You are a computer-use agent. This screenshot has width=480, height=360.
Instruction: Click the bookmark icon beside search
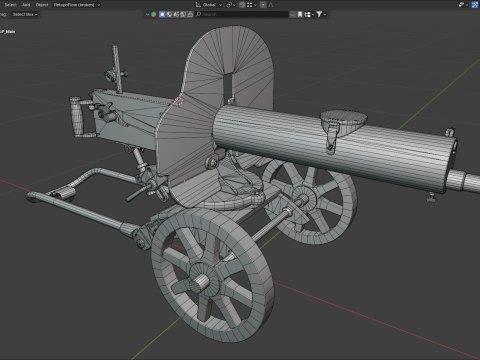(x=300, y=14)
